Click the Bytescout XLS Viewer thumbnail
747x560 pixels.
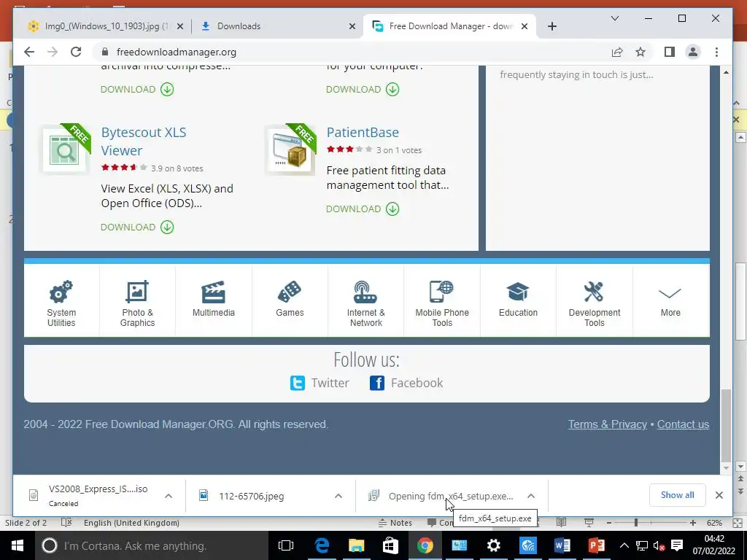point(65,149)
